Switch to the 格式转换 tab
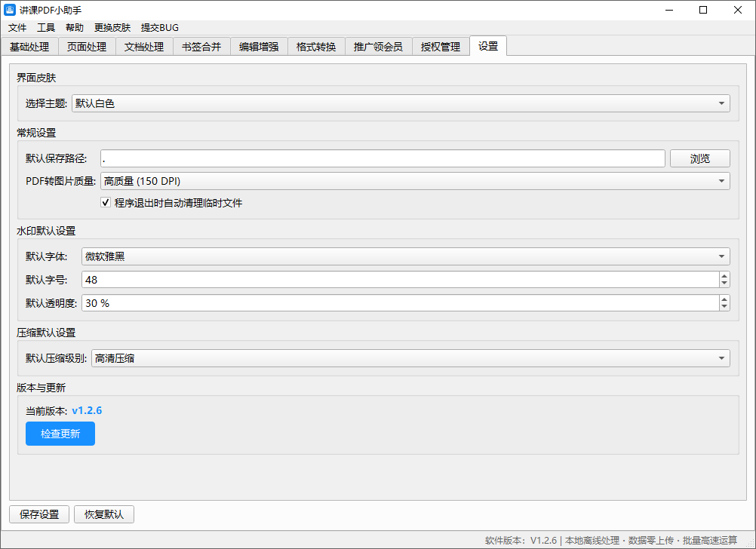The height and width of the screenshot is (549, 756). click(316, 47)
